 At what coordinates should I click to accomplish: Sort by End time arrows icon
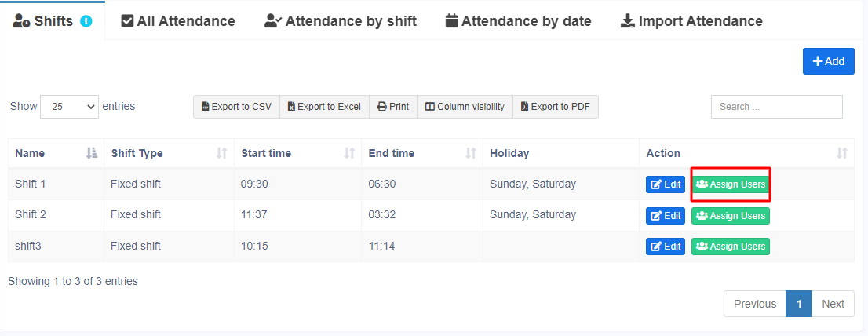(471, 153)
